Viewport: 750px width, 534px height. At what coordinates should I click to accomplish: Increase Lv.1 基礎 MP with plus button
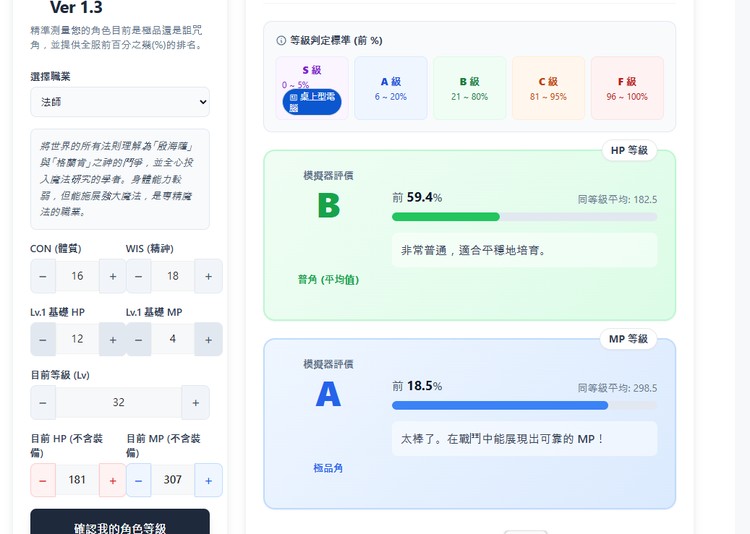tap(209, 339)
